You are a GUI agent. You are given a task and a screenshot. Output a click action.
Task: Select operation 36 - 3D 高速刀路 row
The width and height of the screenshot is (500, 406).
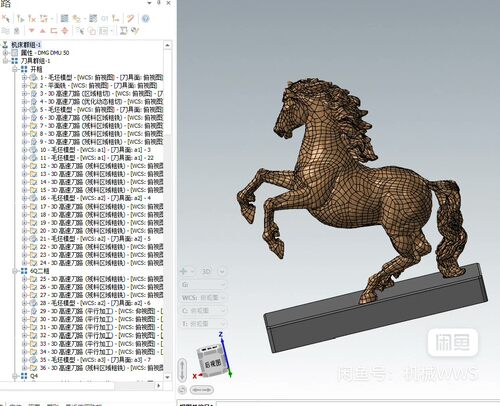coord(101,368)
